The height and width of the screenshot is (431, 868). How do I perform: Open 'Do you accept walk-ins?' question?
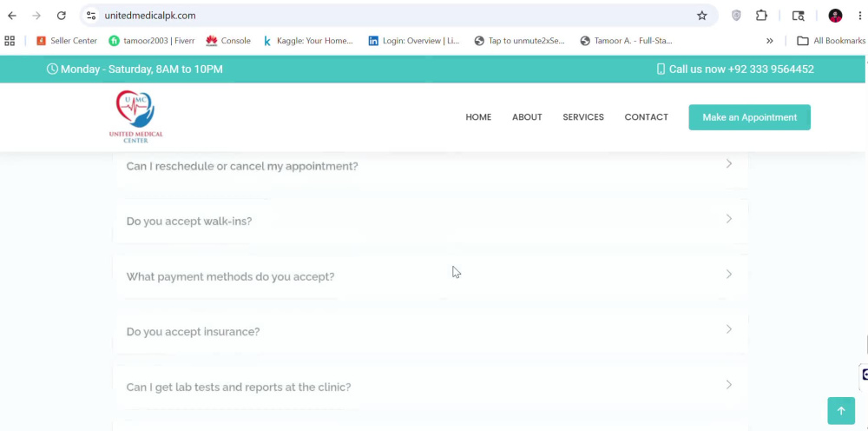pos(188,221)
